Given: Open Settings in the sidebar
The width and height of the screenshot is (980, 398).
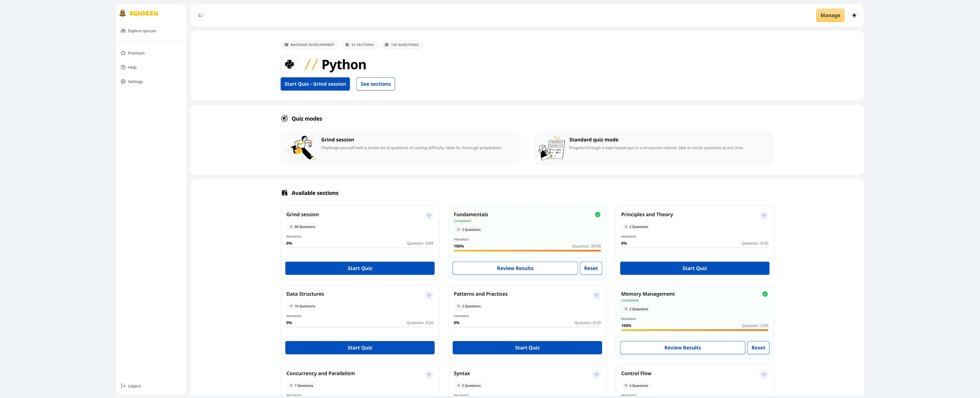Looking at the screenshot, I should click(135, 81).
